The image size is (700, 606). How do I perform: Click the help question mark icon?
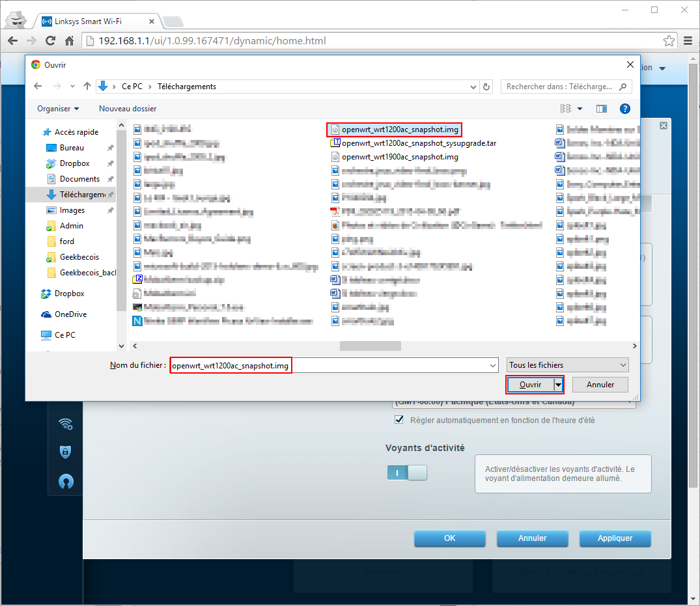625,109
